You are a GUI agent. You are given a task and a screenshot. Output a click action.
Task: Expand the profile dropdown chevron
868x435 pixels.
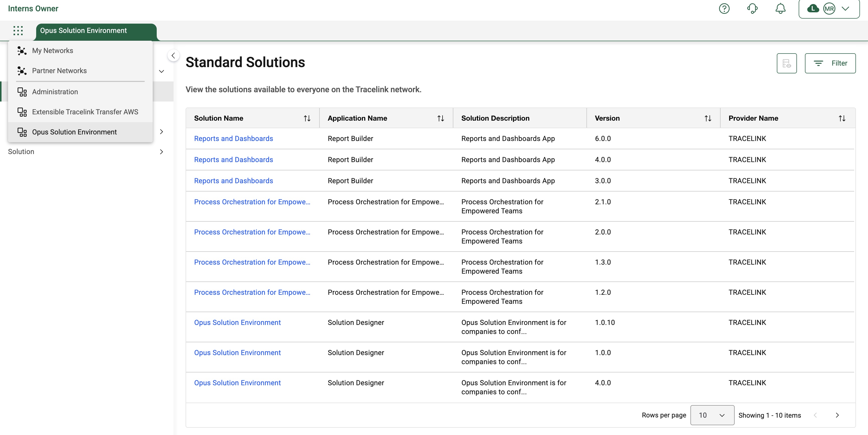[845, 9]
